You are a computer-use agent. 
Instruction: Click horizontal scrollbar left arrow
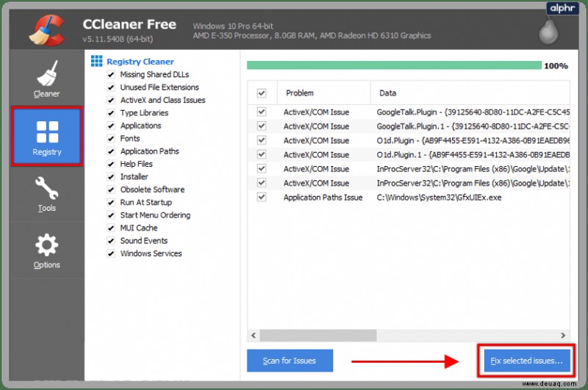pyautogui.click(x=254, y=336)
